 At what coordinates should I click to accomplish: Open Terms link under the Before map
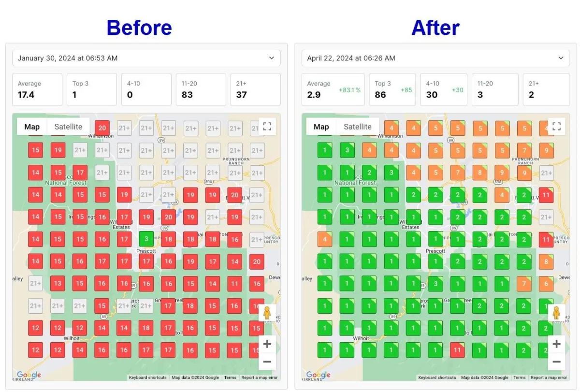click(x=231, y=377)
